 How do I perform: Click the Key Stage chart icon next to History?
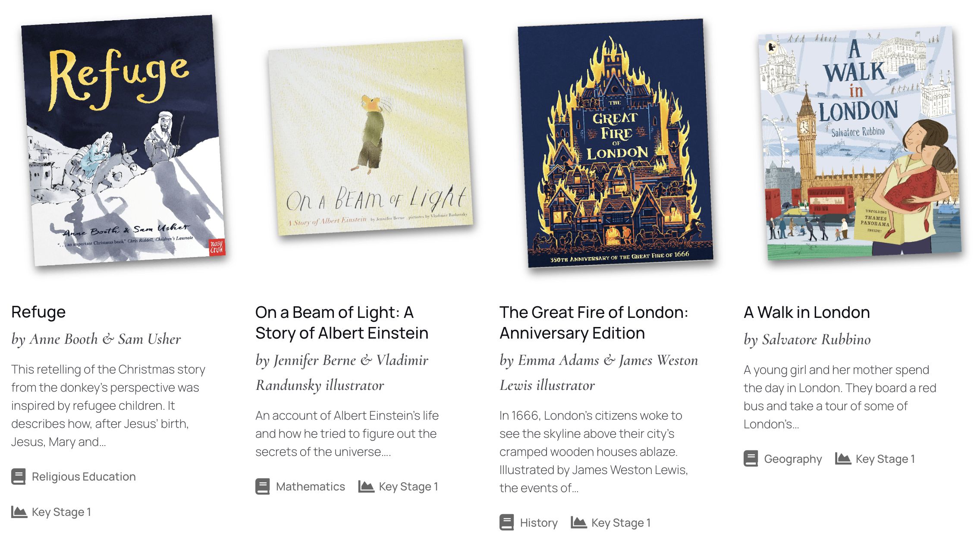(x=579, y=522)
